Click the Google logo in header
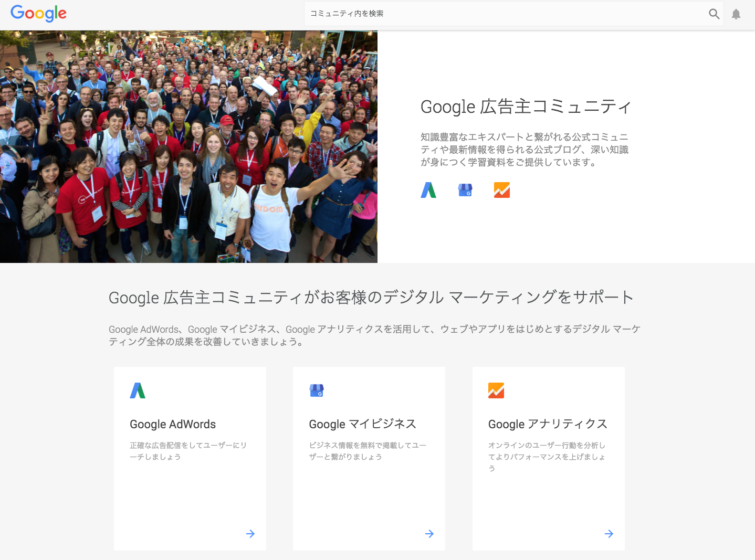Screen dimensions: 755x560 38,13
